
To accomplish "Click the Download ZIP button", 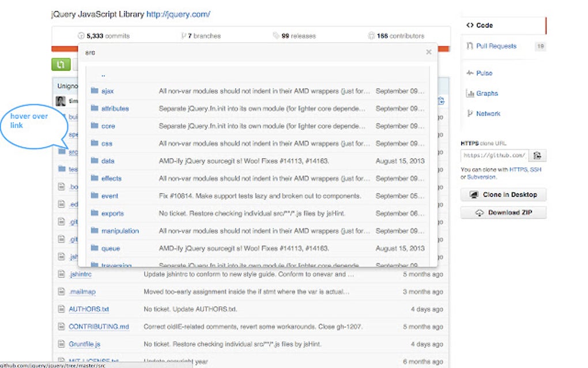I will (503, 213).
